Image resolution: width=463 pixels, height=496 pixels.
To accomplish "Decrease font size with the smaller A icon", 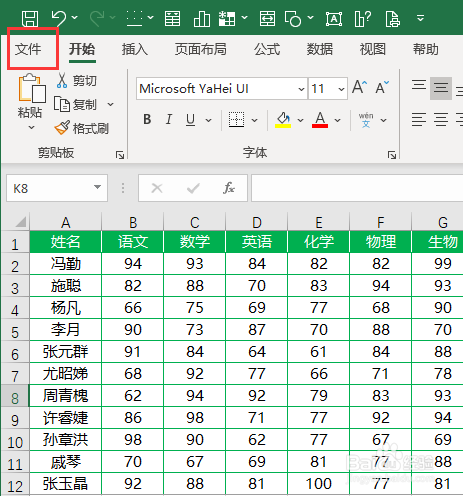I will 382,87.
